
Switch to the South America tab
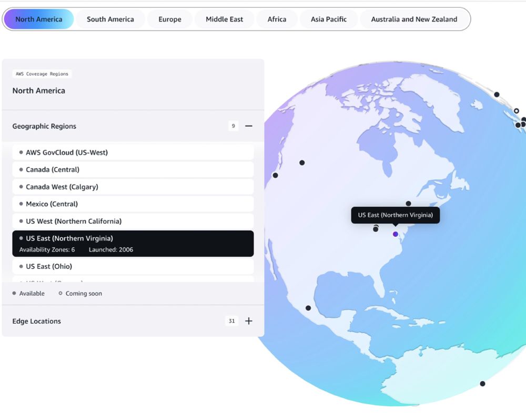pos(110,19)
